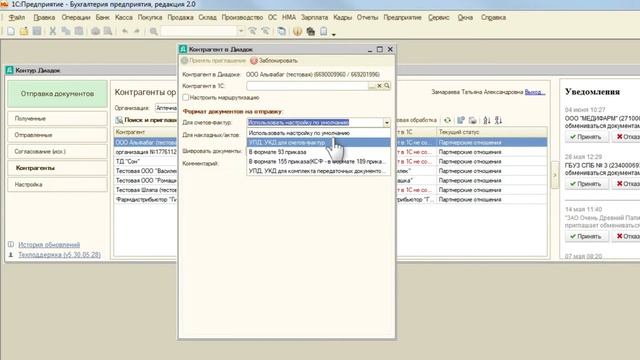
Task: Click the windows list icon in toolbar
Action: click(x=282, y=31)
